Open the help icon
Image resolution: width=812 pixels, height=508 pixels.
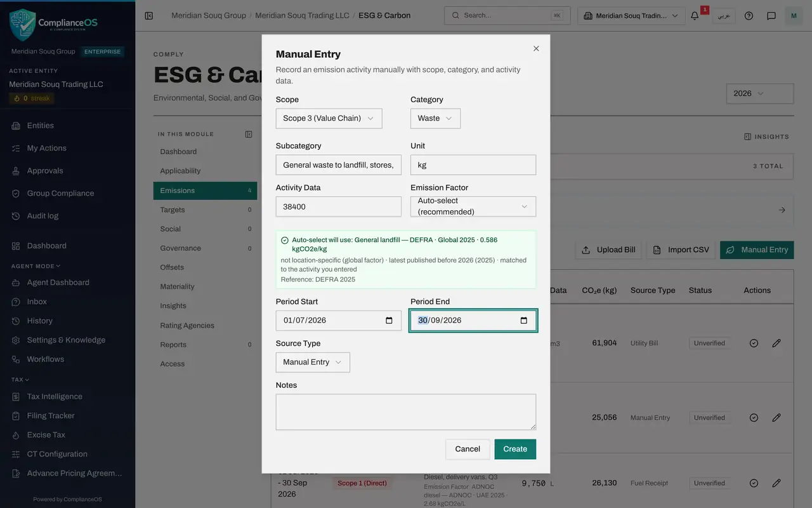pos(749,15)
